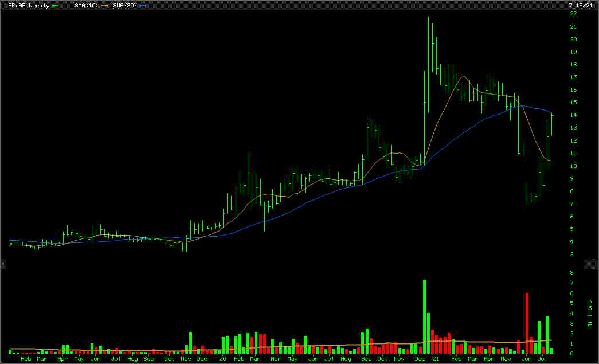Screen dimensions: 599x364
Task: Click the 17 price axis label
Action: click(x=573, y=77)
